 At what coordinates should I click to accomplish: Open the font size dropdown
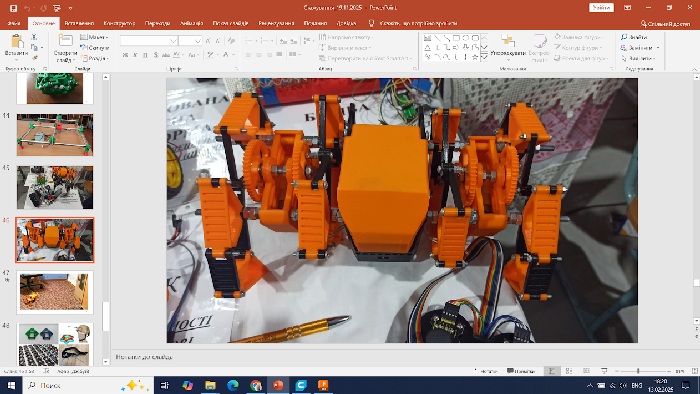(x=198, y=41)
